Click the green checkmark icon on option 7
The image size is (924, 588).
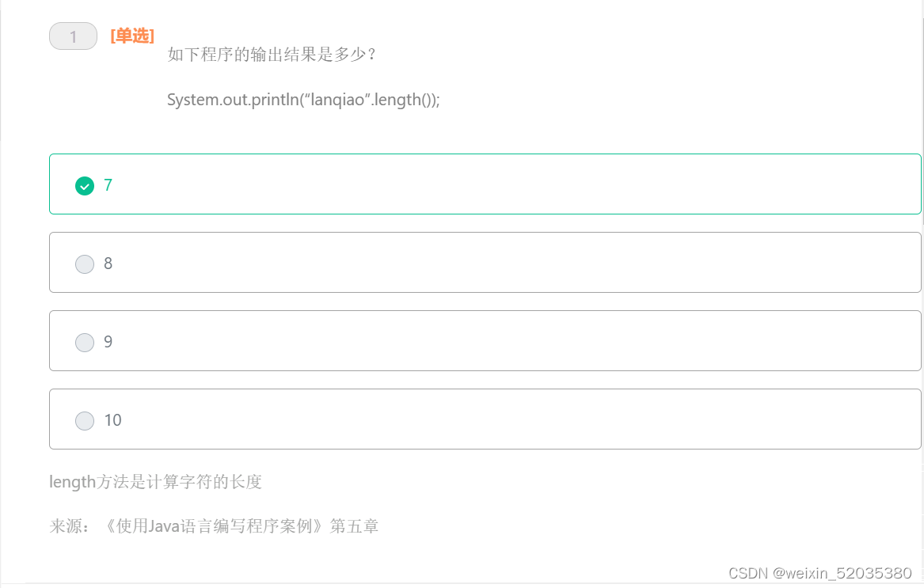[85, 185]
